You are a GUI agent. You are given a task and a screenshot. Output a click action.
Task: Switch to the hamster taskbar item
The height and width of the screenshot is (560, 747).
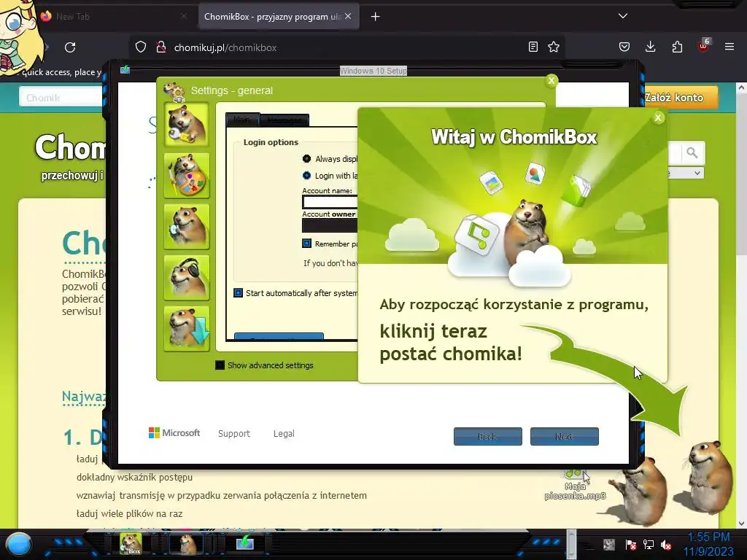(x=186, y=544)
